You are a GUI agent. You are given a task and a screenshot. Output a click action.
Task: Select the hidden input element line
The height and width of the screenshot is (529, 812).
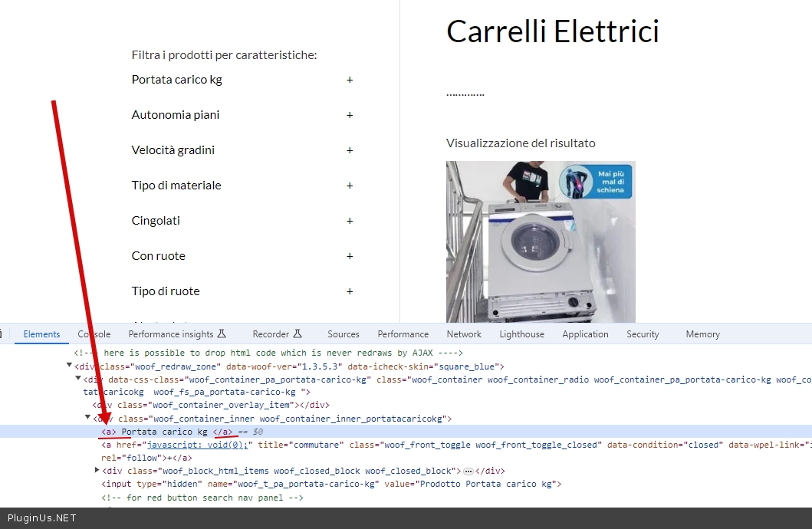click(330, 484)
